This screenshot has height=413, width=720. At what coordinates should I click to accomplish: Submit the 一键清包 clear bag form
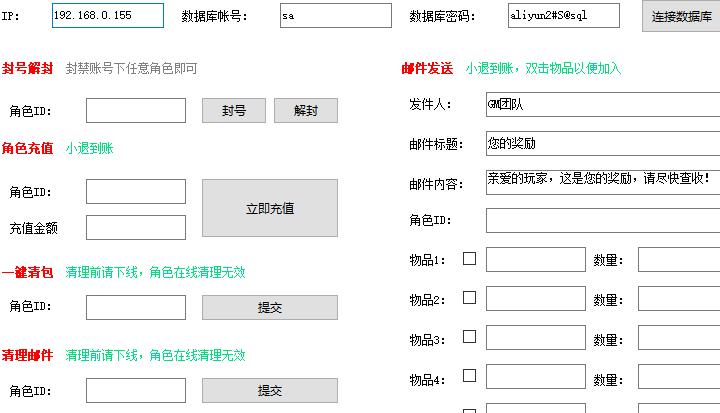coord(270,307)
